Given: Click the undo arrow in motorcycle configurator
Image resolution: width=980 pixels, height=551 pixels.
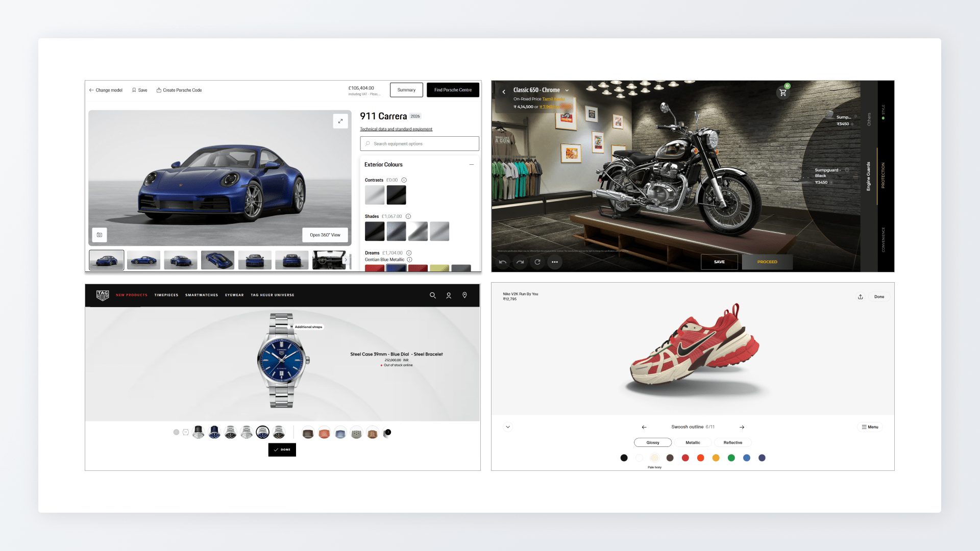Looking at the screenshot, I should (503, 262).
